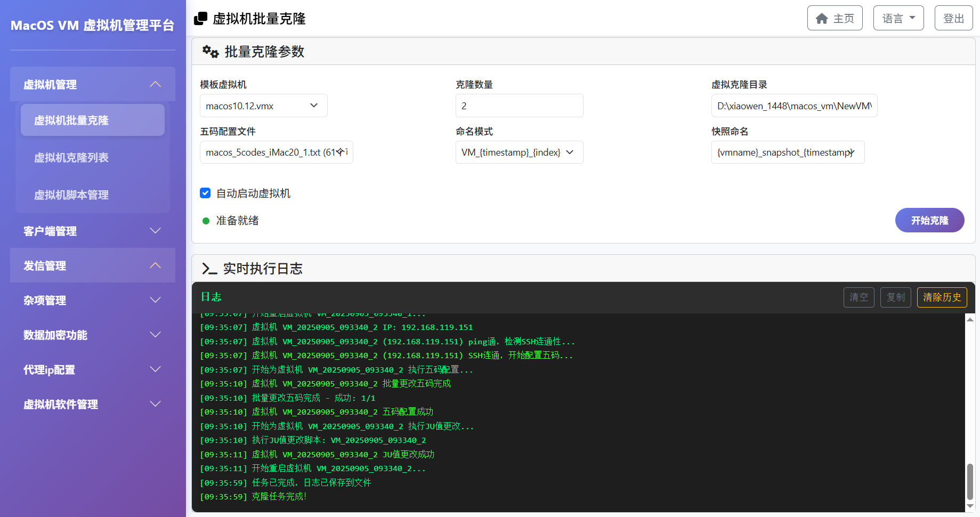Open the 语言 language dropdown

click(898, 18)
